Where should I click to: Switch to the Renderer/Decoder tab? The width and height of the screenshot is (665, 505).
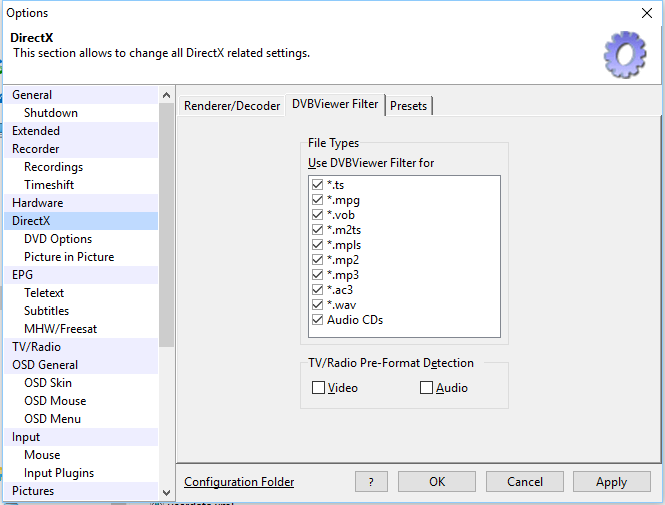coord(232,105)
